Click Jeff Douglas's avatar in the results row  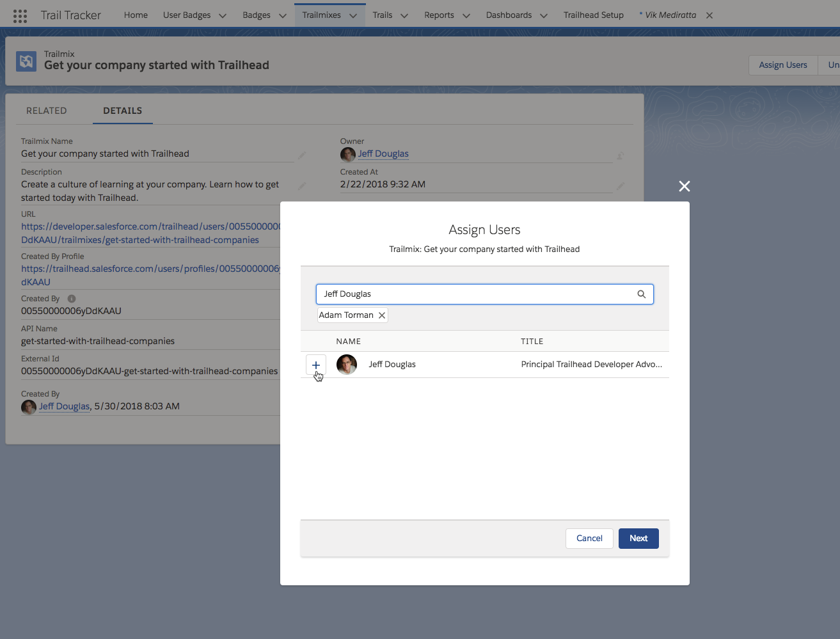[x=347, y=364]
